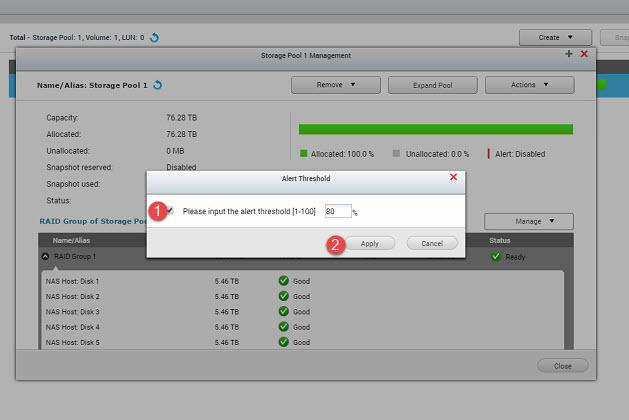This screenshot has width=629, height=420.
Task: Click the Name/Alias: Storage Pool 1 heading
Action: [92, 85]
